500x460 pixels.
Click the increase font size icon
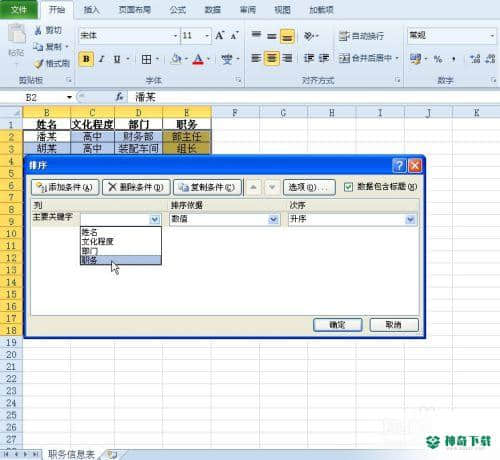220,35
